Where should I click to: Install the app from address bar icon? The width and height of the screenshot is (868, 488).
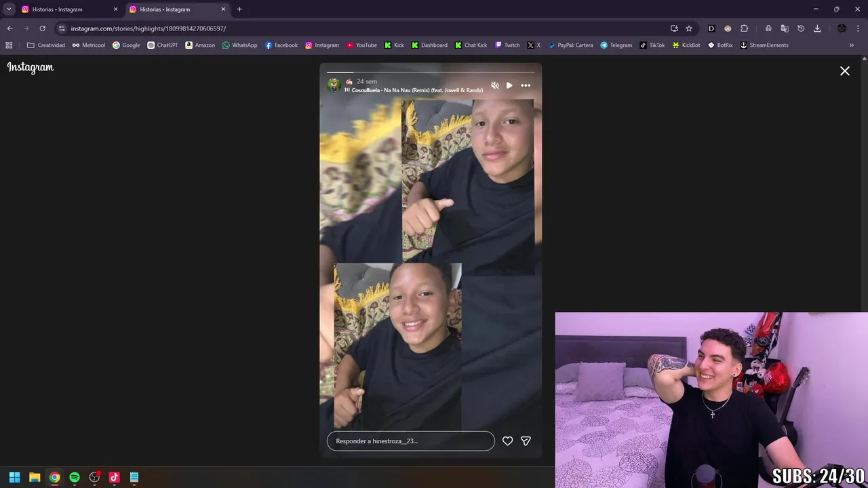point(674,28)
